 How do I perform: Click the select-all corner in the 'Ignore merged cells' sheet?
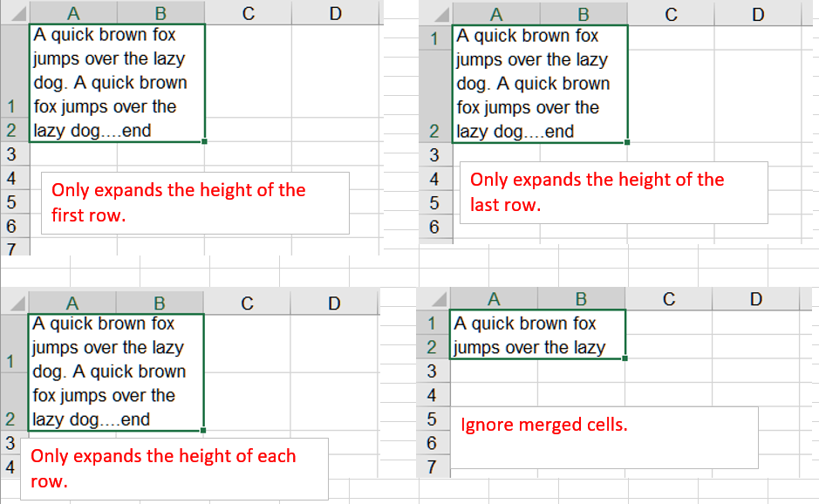coord(433,299)
